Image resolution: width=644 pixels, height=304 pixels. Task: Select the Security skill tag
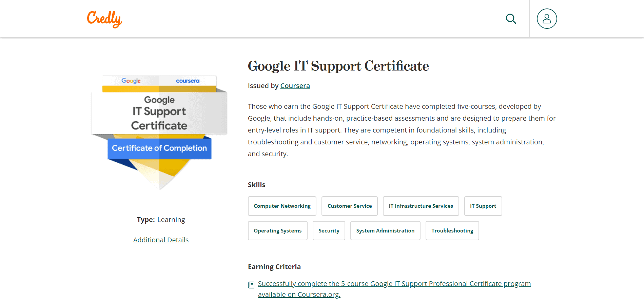point(329,231)
